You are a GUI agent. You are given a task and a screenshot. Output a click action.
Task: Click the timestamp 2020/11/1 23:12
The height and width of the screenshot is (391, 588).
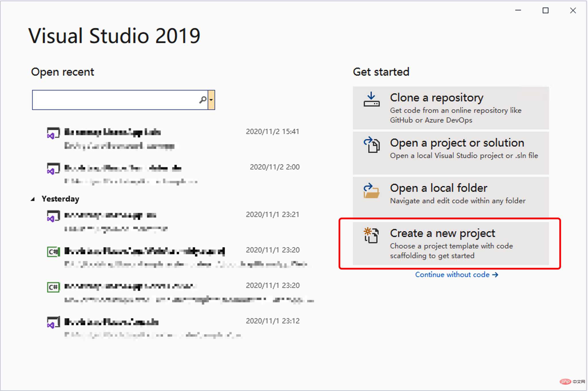[x=273, y=321]
